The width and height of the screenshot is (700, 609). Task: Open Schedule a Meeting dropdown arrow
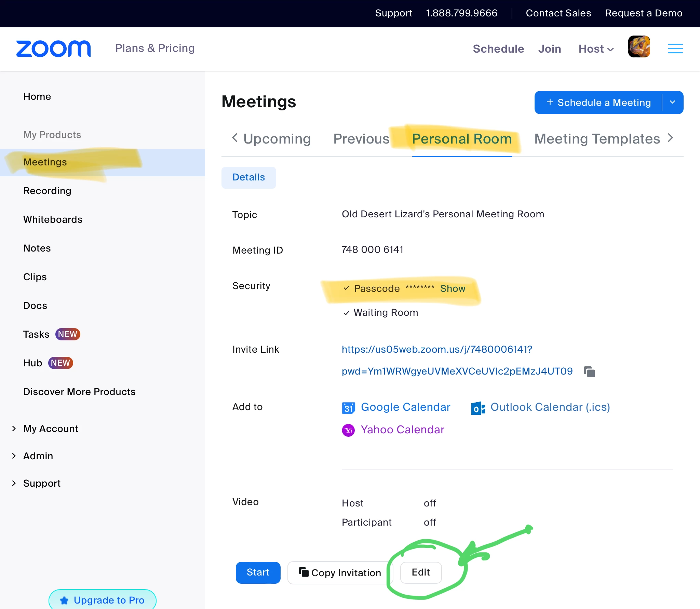tap(672, 102)
